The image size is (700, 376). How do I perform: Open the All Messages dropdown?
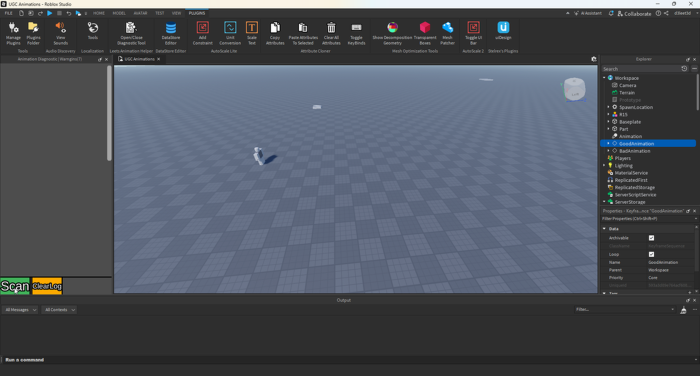pos(20,309)
